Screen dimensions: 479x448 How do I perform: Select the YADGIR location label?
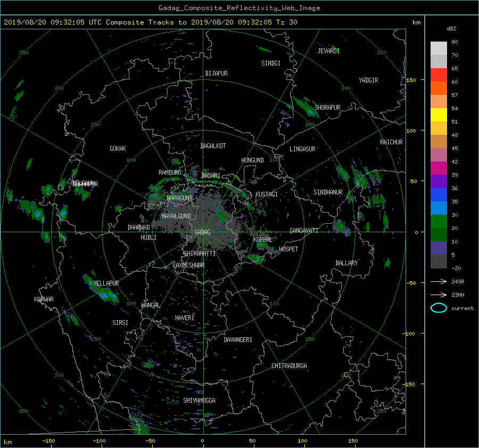pyautogui.click(x=368, y=80)
